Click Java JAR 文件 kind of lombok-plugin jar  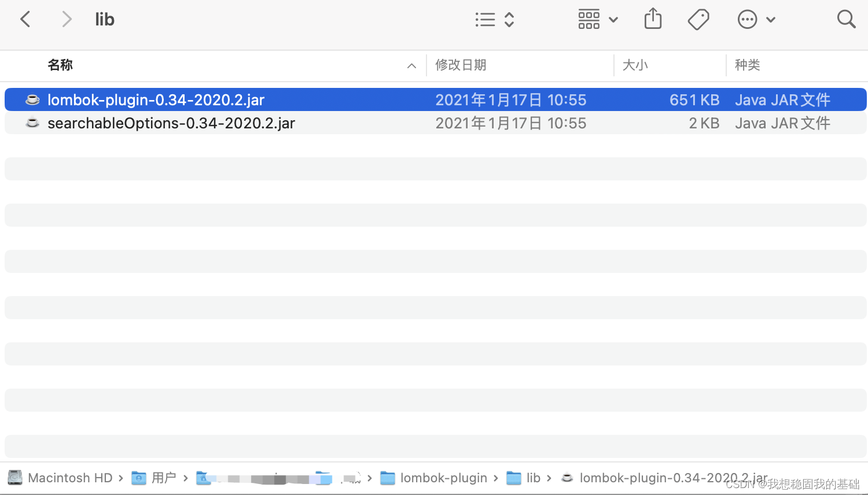coord(782,100)
